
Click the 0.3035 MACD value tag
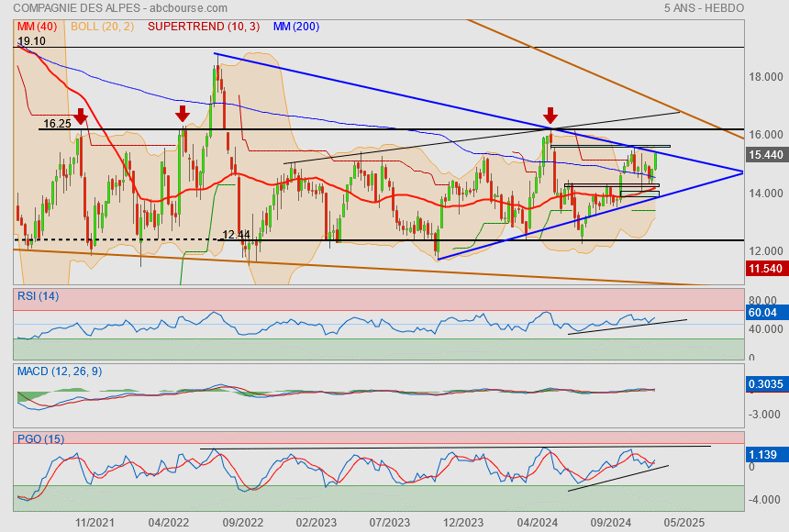coord(765,384)
